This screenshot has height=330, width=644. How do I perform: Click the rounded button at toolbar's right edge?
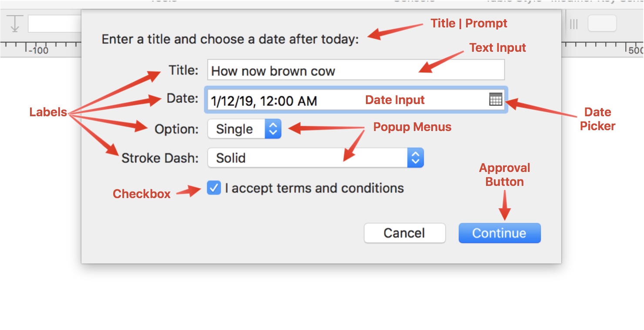(x=602, y=24)
